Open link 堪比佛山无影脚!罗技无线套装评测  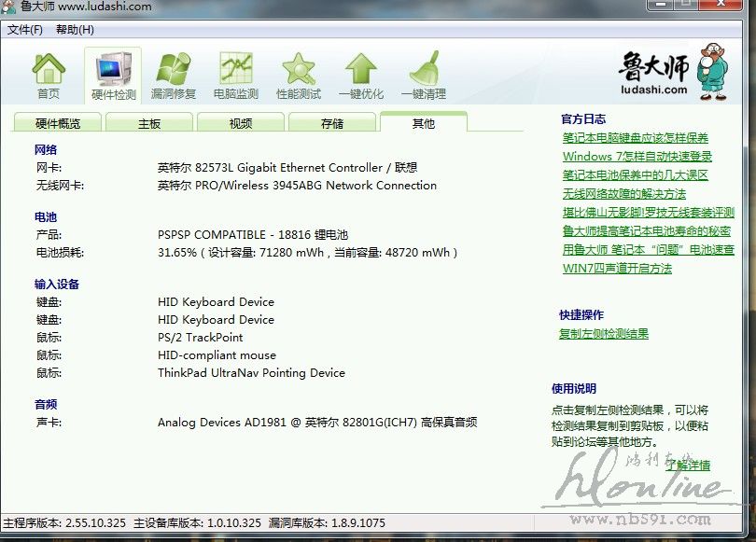tap(648, 213)
